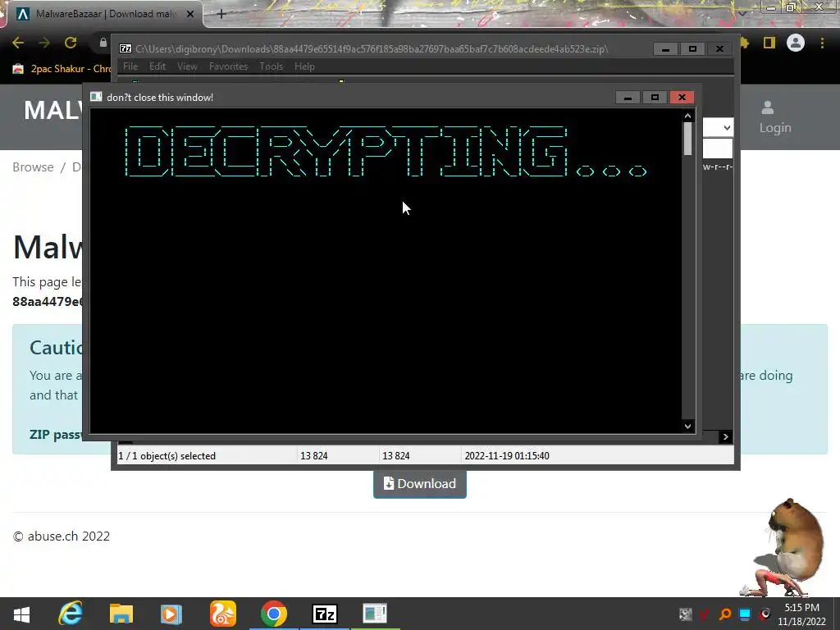Open Chrome's extensions puzzle icon
This screenshot has height=630, width=840.
tap(745, 43)
